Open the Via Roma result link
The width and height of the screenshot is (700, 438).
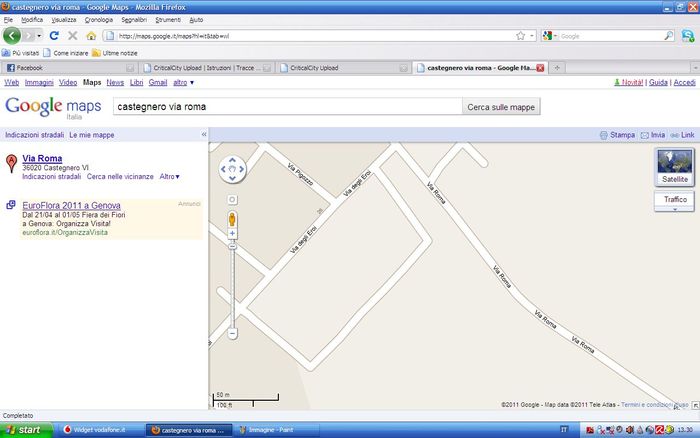[x=42, y=158]
